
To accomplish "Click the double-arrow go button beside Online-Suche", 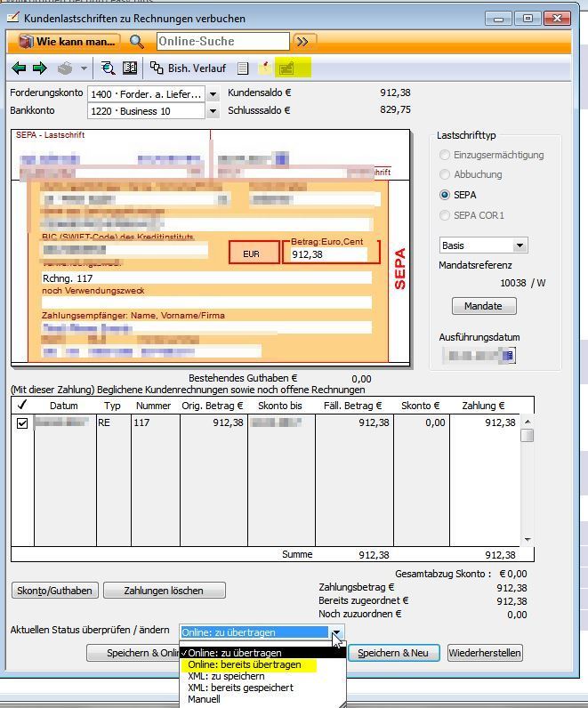I will 304,42.
